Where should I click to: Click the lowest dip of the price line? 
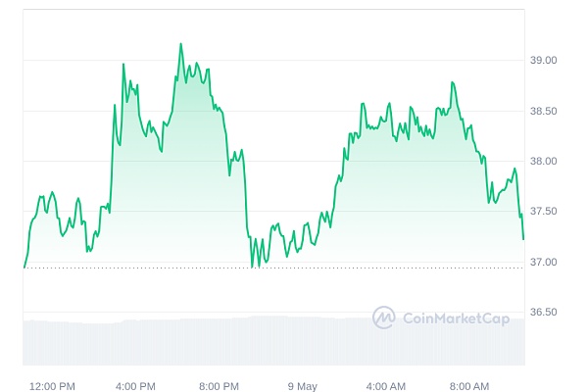tap(252, 266)
